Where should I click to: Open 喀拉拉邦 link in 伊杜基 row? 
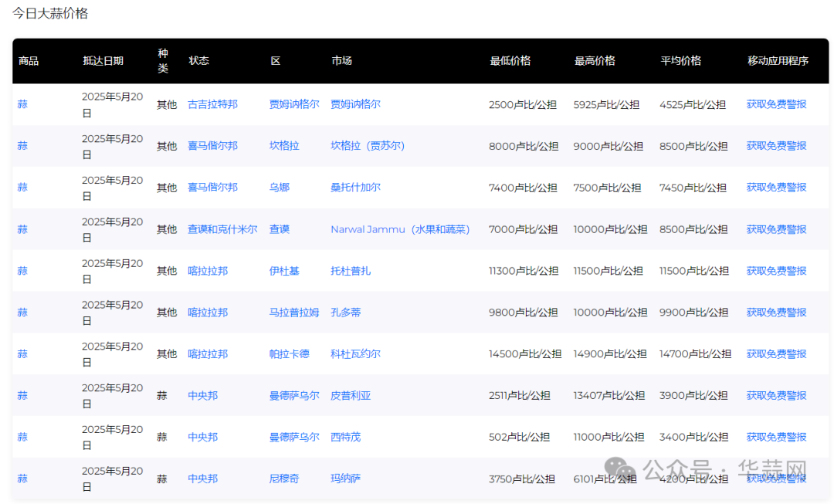coord(208,271)
